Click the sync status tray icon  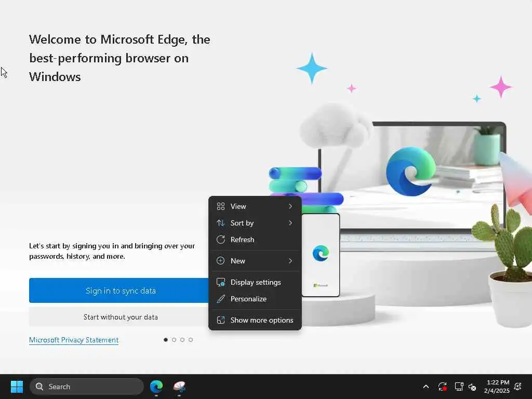443,387
